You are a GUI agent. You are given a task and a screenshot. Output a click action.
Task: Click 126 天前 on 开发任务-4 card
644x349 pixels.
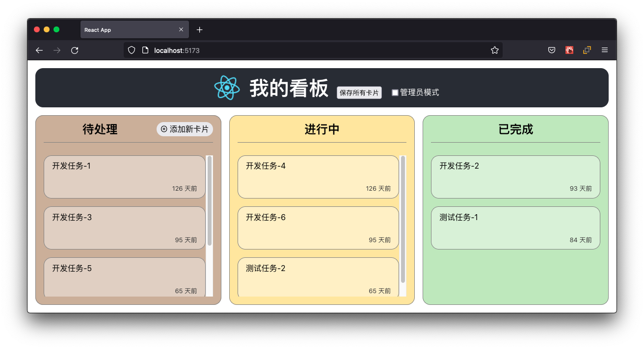pos(378,189)
